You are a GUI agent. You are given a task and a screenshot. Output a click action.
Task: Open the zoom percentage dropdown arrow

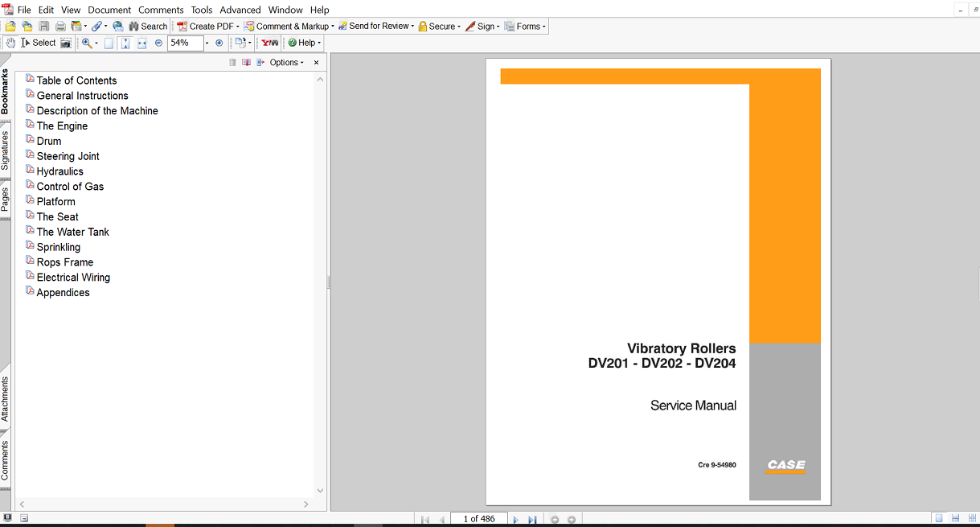click(207, 43)
